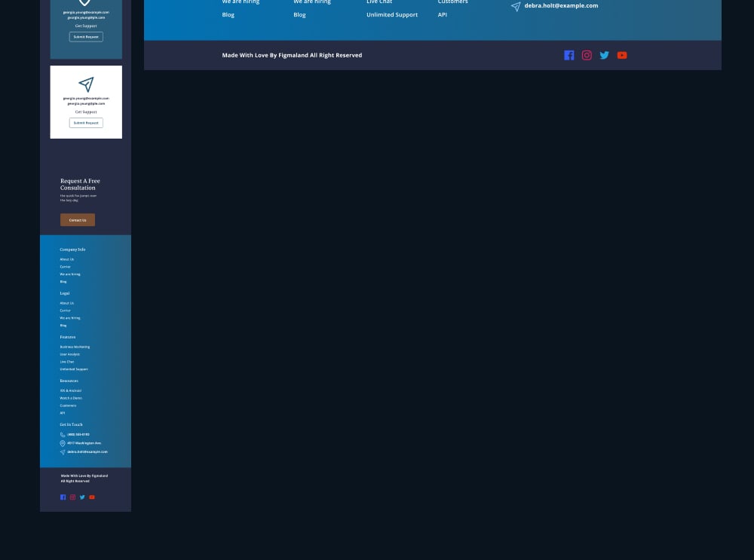
Task: Click paper-plane icon beside mobile footer email
Action: [63, 452]
